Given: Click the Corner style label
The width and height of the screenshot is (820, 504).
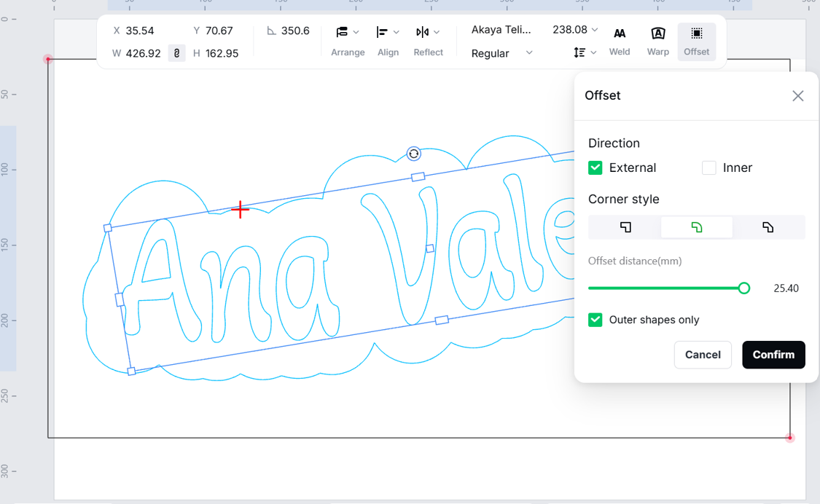Looking at the screenshot, I should [623, 199].
